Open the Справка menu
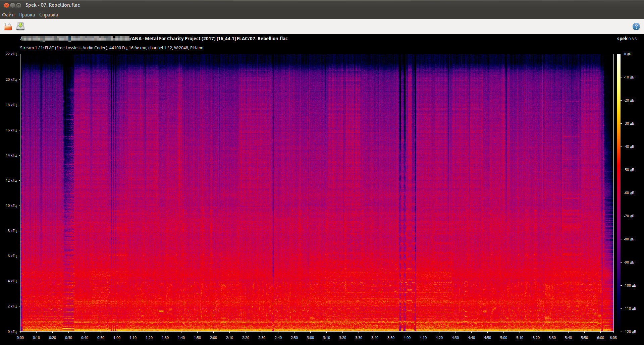This screenshot has height=345, width=644. click(49, 15)
